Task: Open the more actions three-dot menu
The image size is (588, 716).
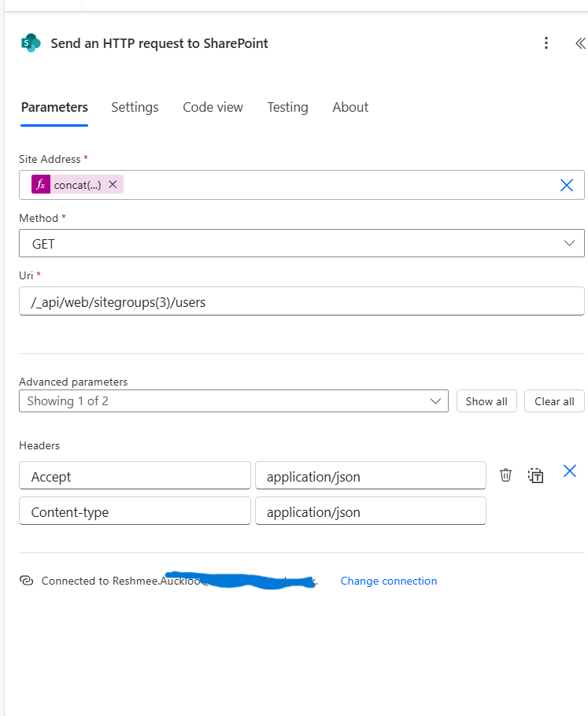Action: (546, 43)
